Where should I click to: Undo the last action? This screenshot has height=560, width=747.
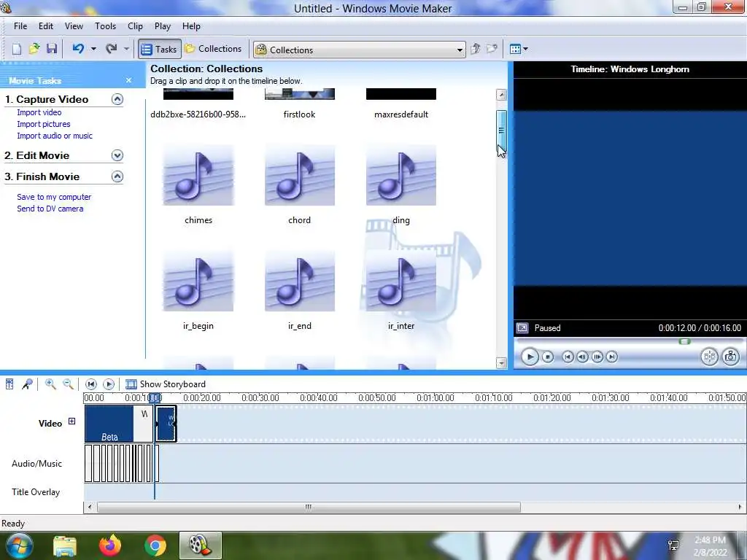tap(78, 49)
